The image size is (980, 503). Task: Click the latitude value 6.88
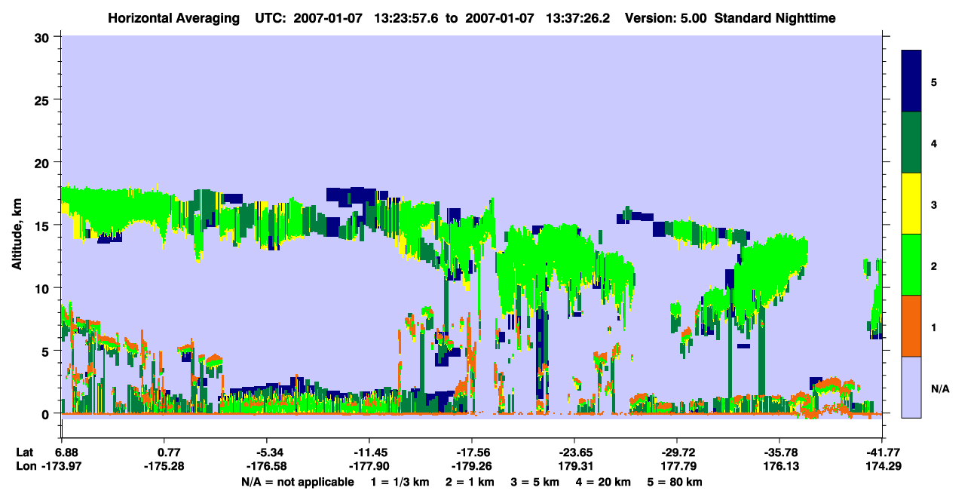coord(68,452)
